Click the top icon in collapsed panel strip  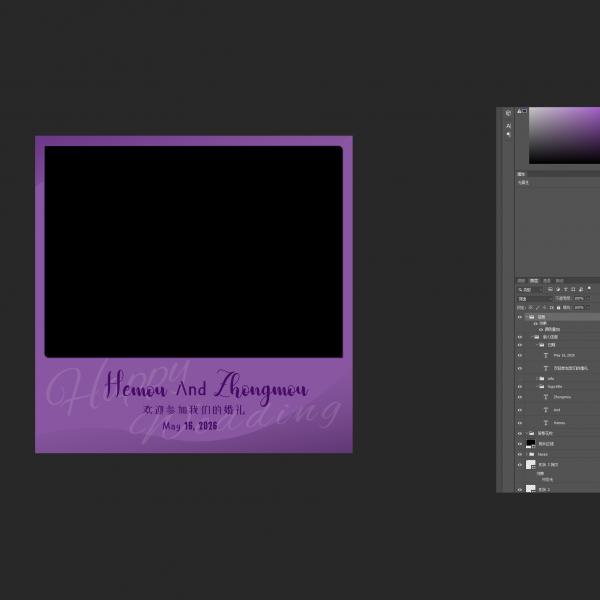click(508, 114)
